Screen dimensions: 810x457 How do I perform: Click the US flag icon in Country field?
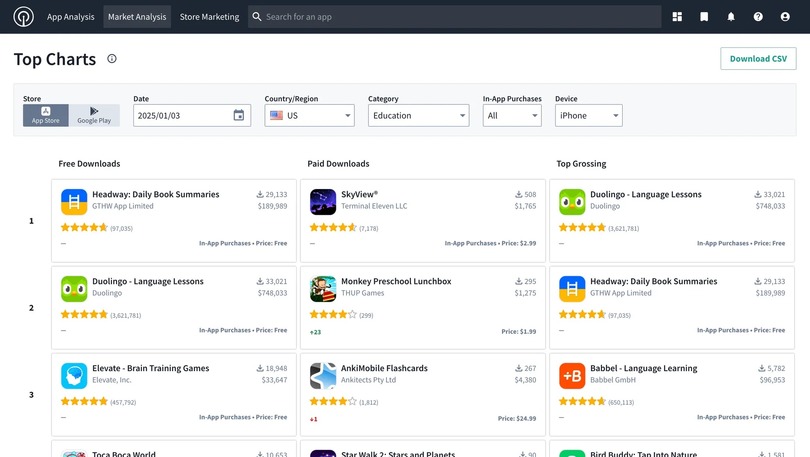(x=276, y=115)
